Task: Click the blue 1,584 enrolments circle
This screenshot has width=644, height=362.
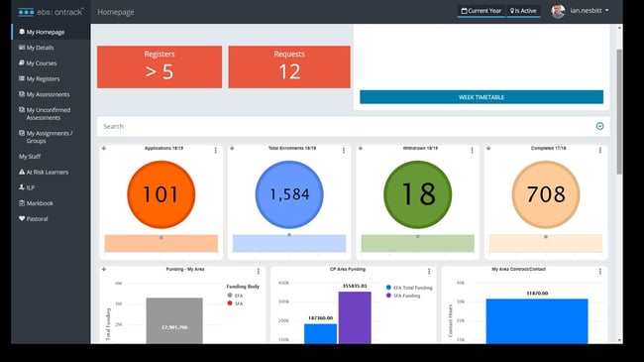Action: [x=289, y=194]
